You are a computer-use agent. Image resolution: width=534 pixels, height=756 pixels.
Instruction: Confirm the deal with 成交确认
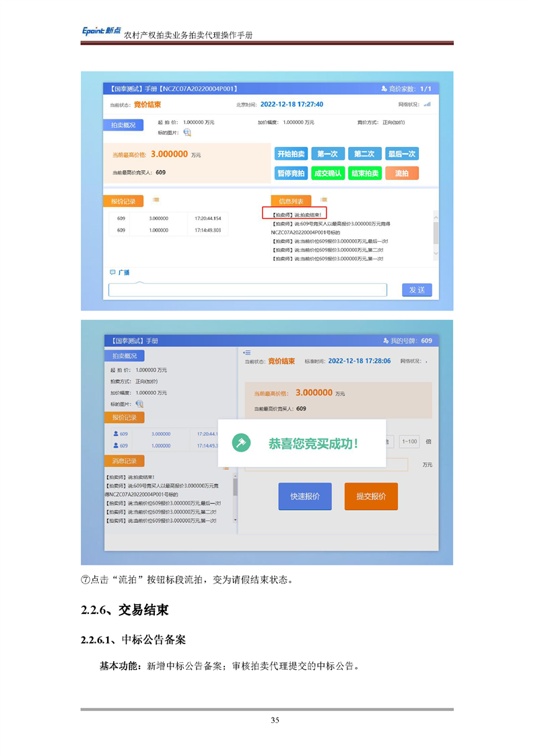click(x=328, y=173)
